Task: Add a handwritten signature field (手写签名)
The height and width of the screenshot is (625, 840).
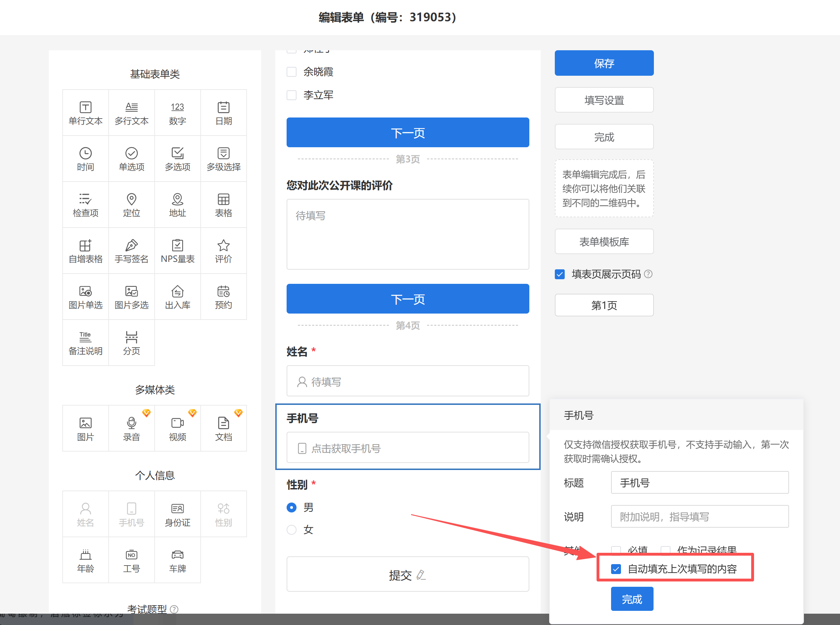Action: coord(131,251)
